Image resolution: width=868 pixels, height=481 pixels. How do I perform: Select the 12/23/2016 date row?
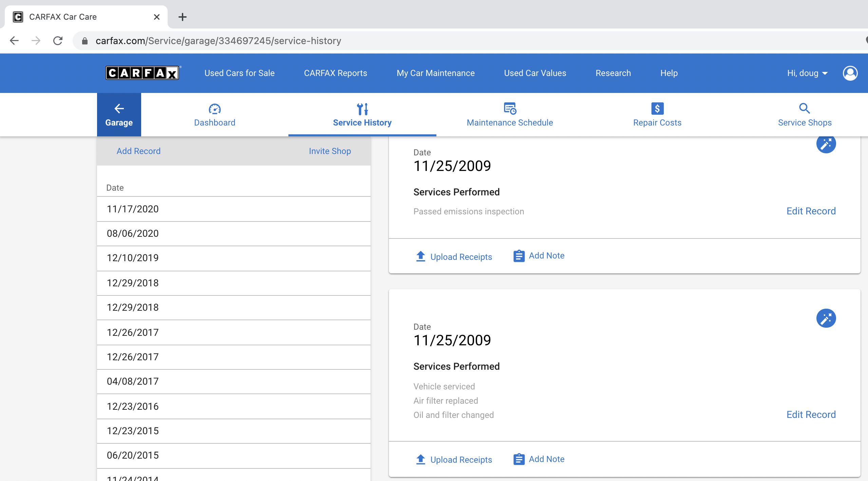(x=234, y=406)
